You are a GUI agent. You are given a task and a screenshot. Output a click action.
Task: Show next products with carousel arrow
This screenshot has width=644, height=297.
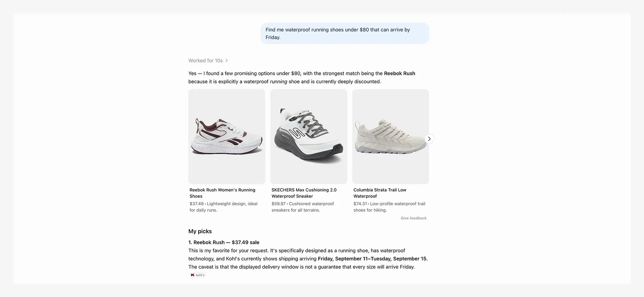[429, 139]
